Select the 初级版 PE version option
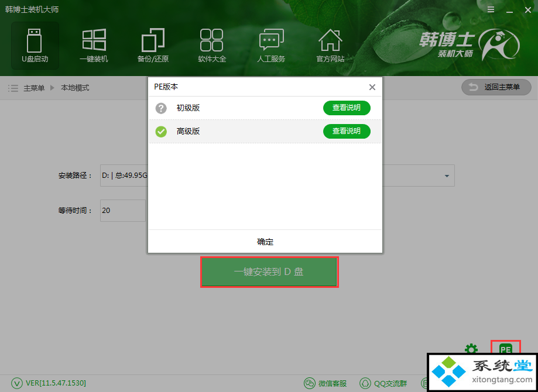 (x=265, y=108)
